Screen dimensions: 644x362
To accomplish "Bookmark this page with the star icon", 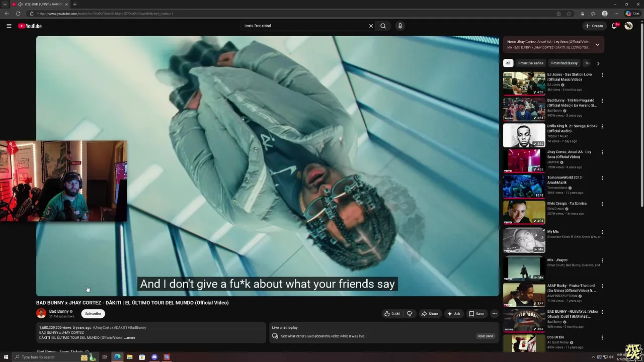I will [569, 14].
